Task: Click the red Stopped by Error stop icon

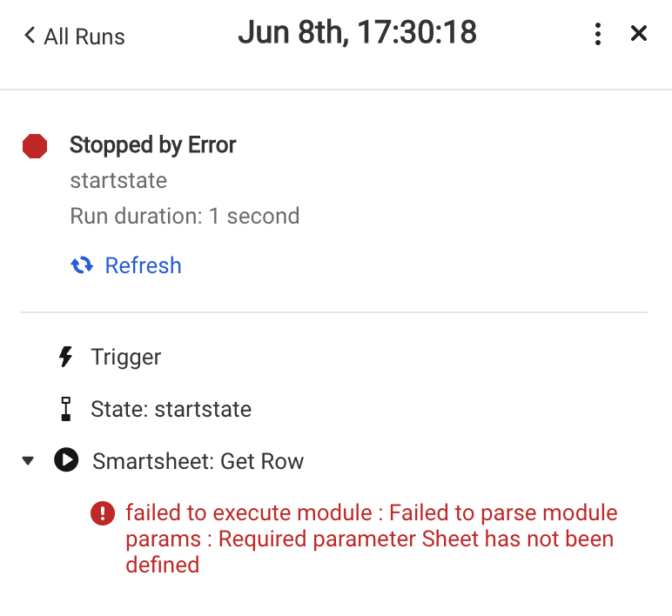Action: tap(35, 146)
